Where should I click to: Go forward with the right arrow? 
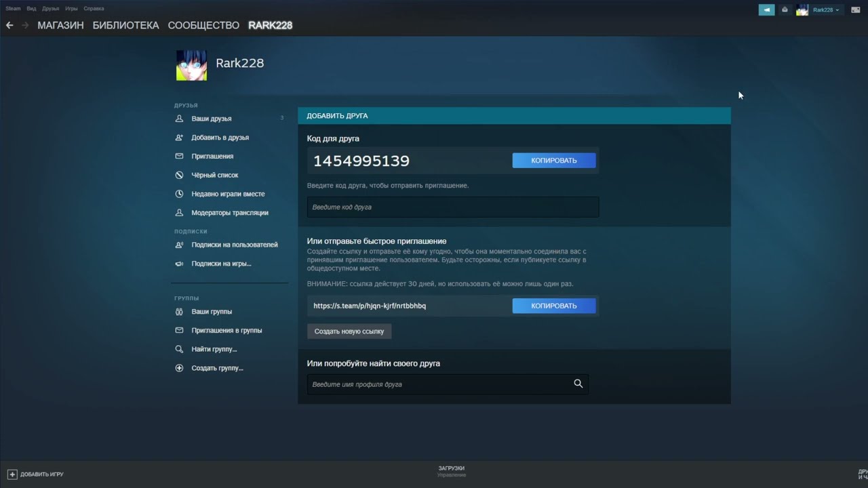pos(25,25)
